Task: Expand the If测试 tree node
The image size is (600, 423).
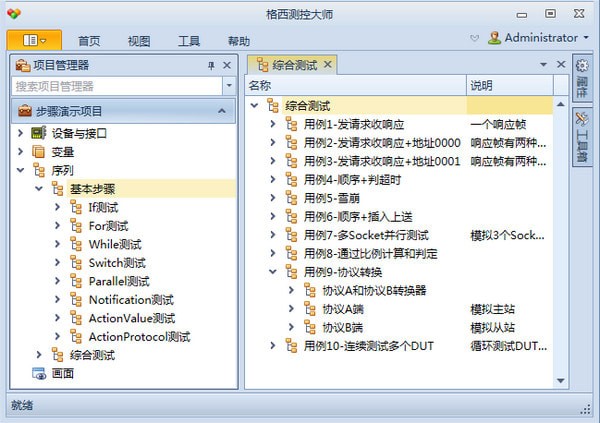Action: point(57,208)
